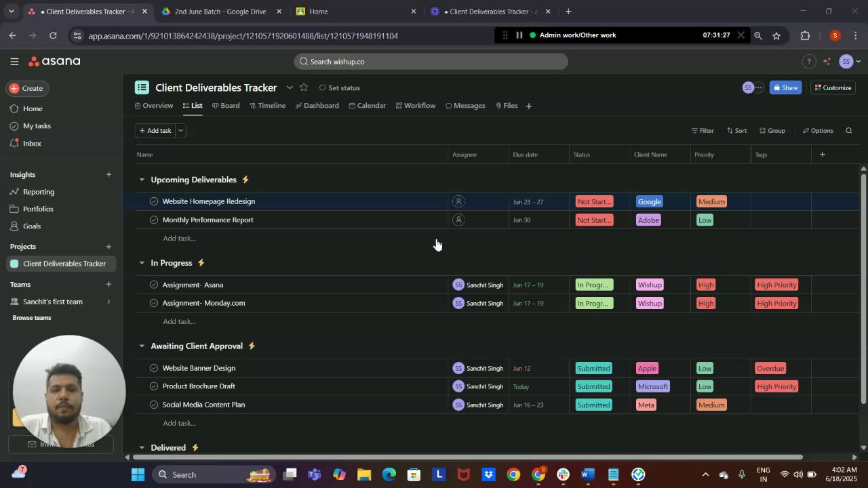Open the search icon in the list toolbar
This screenshot has width=868, height=488.
pyautogui.click(x=848, y=131)
